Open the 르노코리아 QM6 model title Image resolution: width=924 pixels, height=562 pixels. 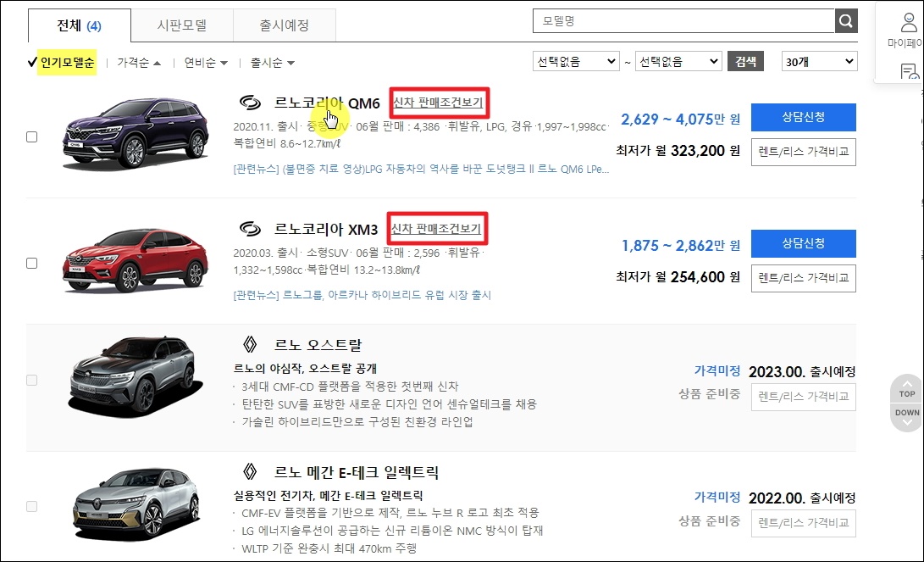pos(327,103)
